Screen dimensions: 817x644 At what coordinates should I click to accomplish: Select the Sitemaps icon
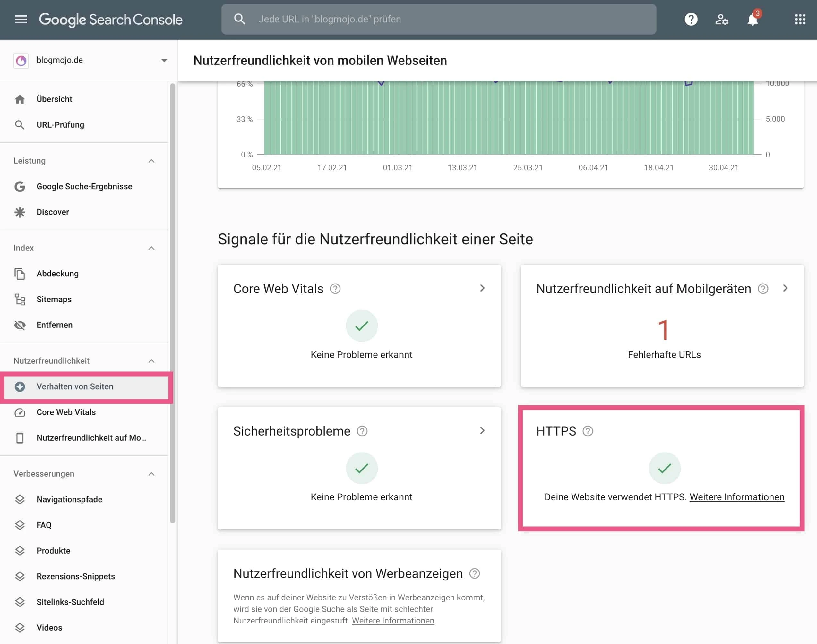[20, 299]
